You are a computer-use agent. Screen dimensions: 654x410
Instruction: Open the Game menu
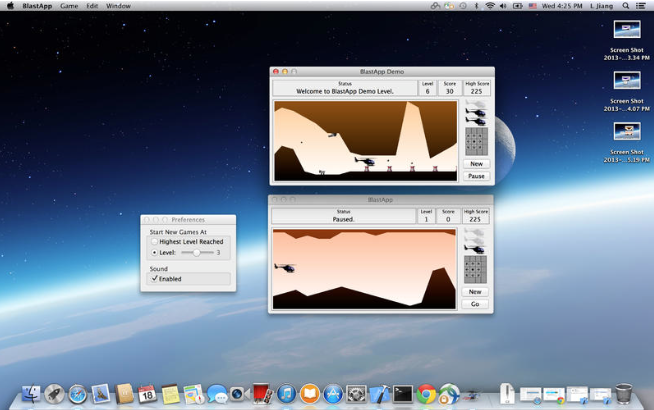point(69,6)
